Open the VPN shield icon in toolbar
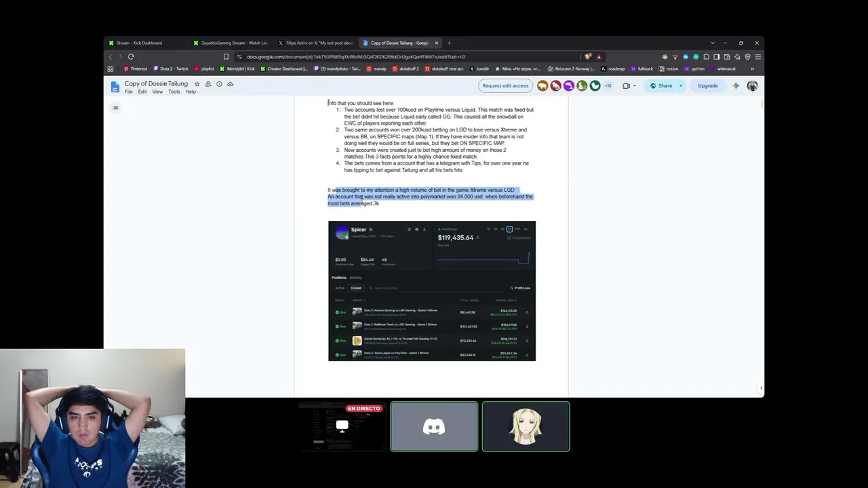868x488 pixels. tap(747, 57)
